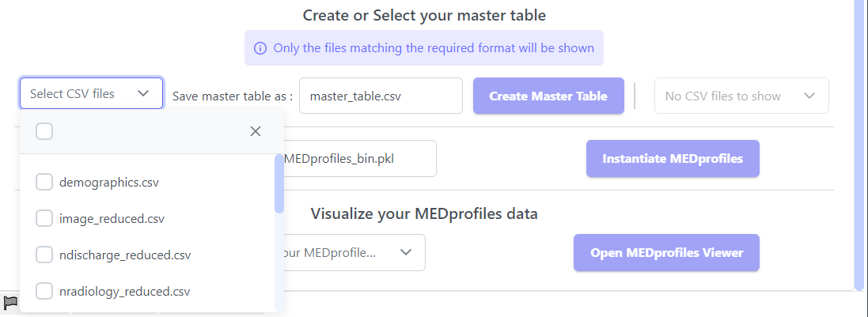Viewport: 868px width, 317px height.
Task: Click the master_table.csv name field
Action: tap(381, 96)
